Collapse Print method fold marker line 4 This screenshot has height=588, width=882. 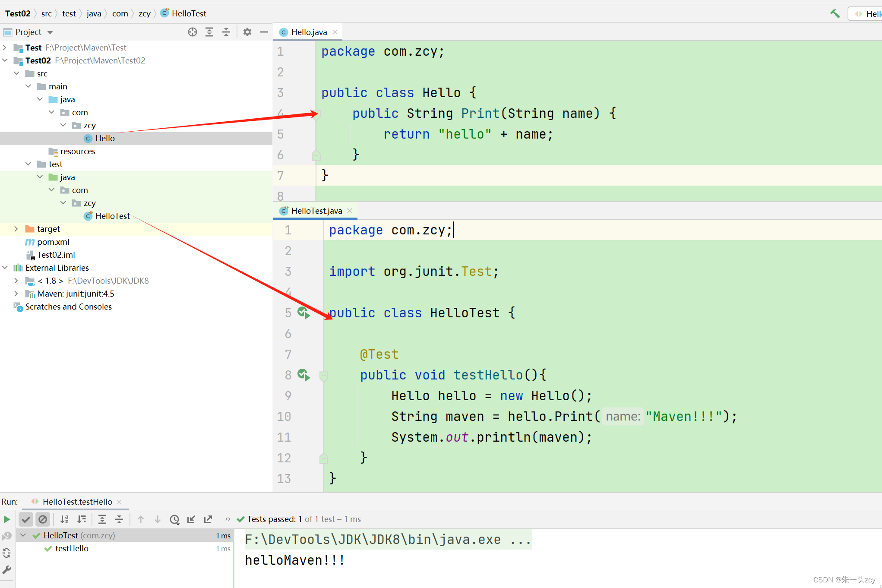(316, 114)
